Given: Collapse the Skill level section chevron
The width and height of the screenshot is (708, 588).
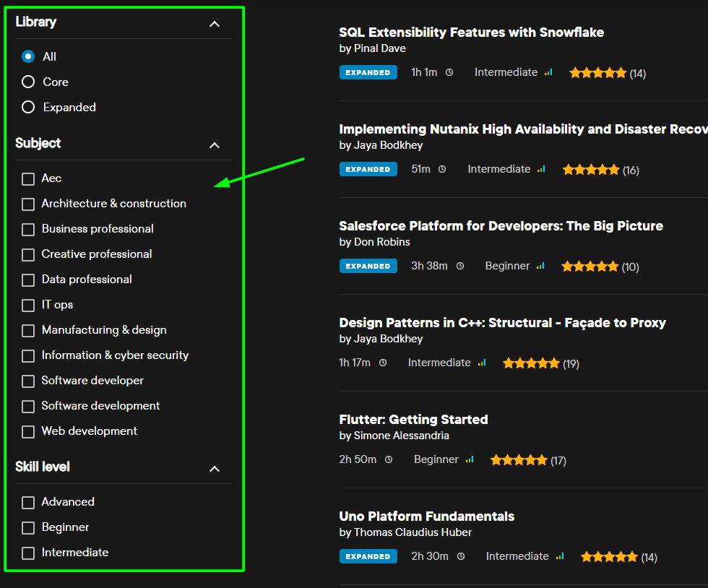Looking at the screenshot, I should [x=215, y=470].
